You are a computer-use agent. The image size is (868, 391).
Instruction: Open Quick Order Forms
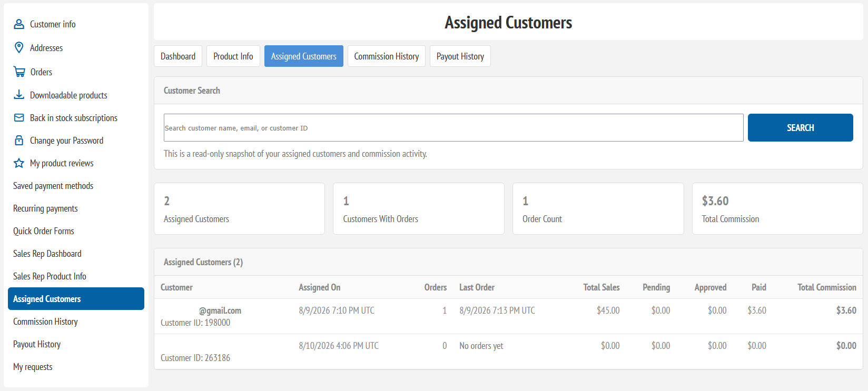pyautogui.click(x=44, y=231)
